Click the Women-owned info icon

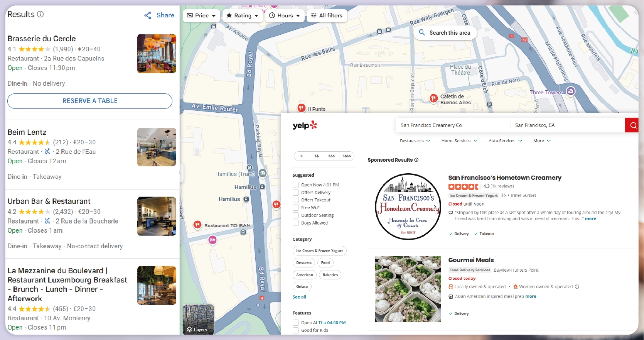(x=577, y=287)
